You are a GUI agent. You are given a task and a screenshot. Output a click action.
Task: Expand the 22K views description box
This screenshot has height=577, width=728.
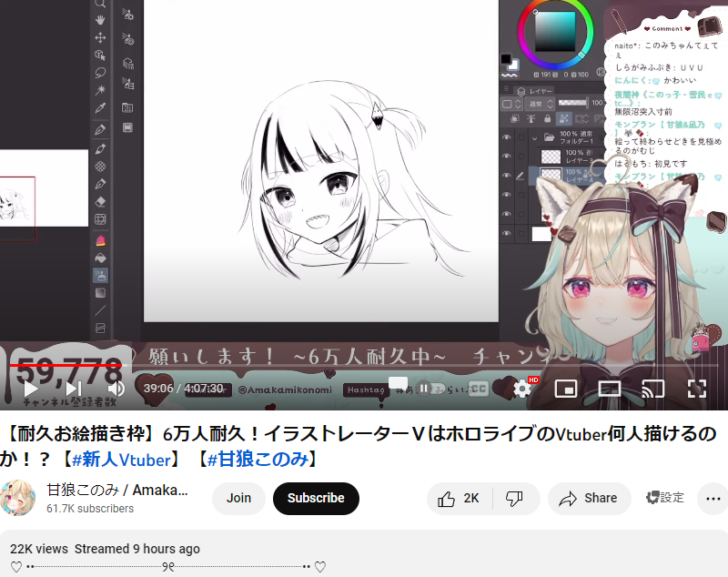coord(364,553)
